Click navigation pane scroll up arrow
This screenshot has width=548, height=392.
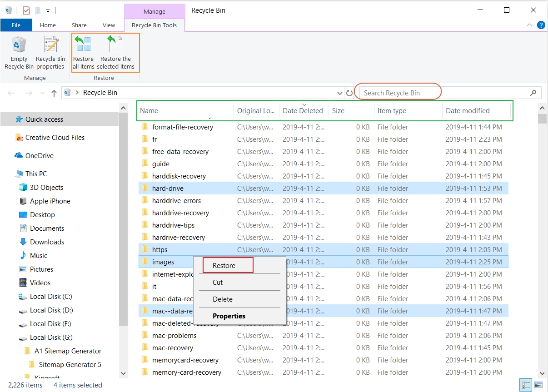[x=124, y=108]
